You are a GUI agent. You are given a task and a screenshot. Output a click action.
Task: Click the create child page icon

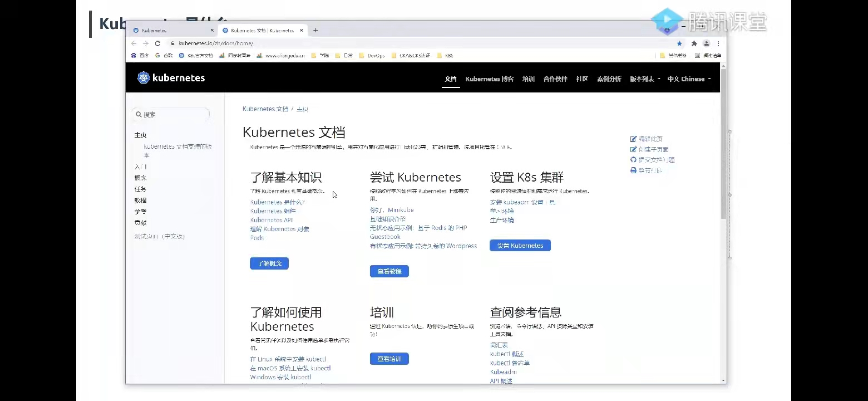tap(633, 149)
